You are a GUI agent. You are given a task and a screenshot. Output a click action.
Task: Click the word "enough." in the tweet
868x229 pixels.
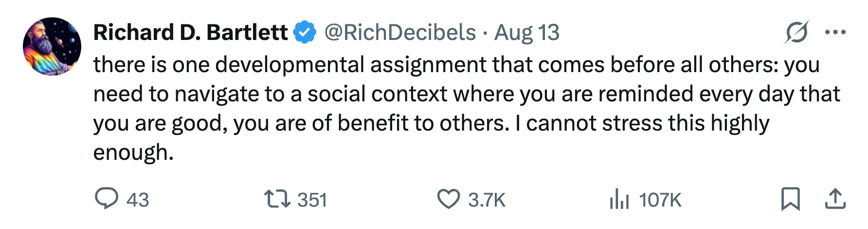(x=133, y=153)
